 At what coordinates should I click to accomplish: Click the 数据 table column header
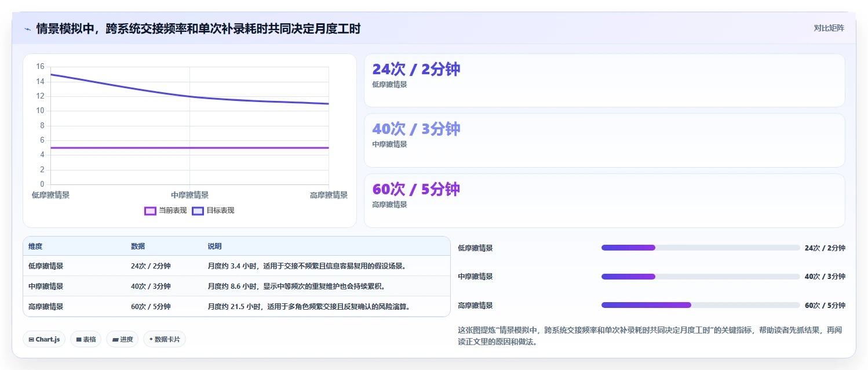138,246
